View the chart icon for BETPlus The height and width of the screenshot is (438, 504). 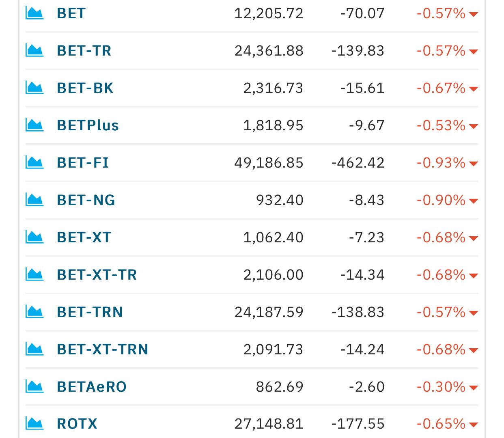[x=34, y=125]
